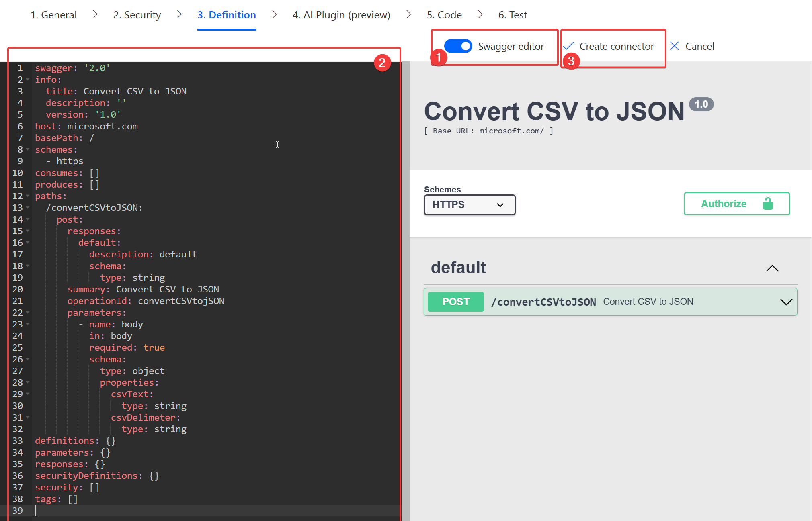
Task: Click the Base URL microsoft.com/ text
Action: [x=489, y=131]
